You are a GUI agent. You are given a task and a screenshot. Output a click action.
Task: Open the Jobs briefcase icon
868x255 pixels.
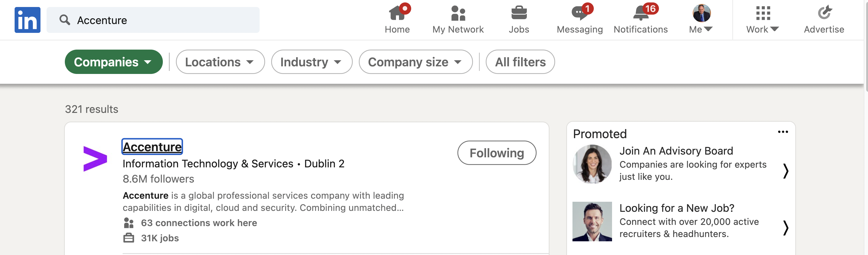click(519, 13)
